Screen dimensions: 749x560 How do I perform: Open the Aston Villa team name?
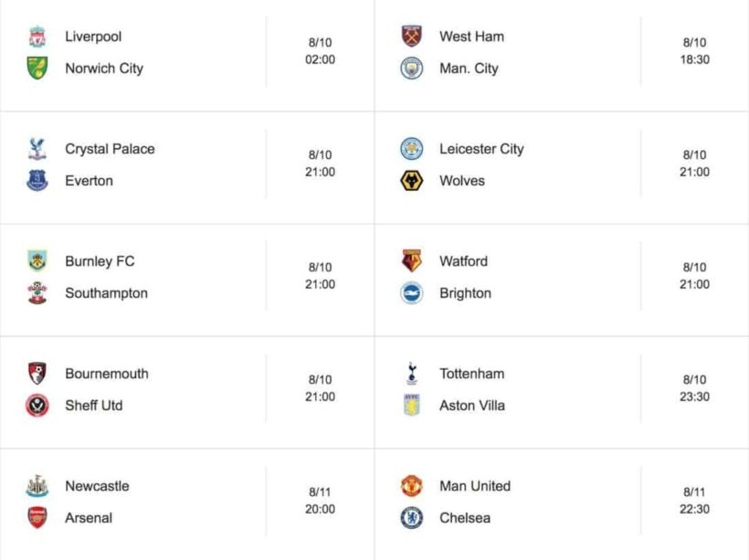point(471,406)
